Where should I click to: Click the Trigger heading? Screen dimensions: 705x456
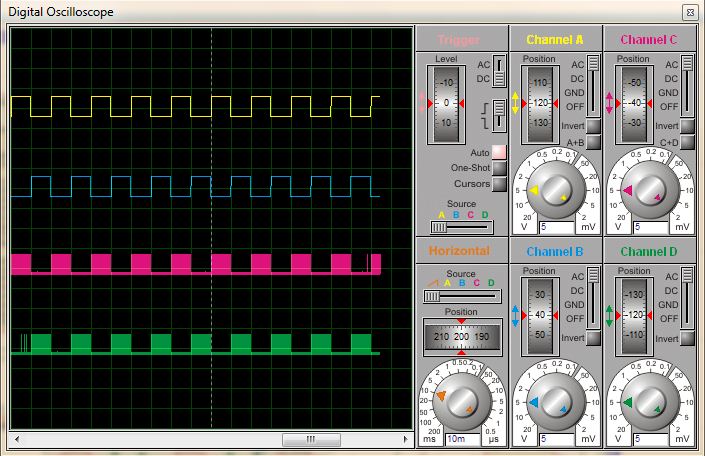(x=459, y=40)
